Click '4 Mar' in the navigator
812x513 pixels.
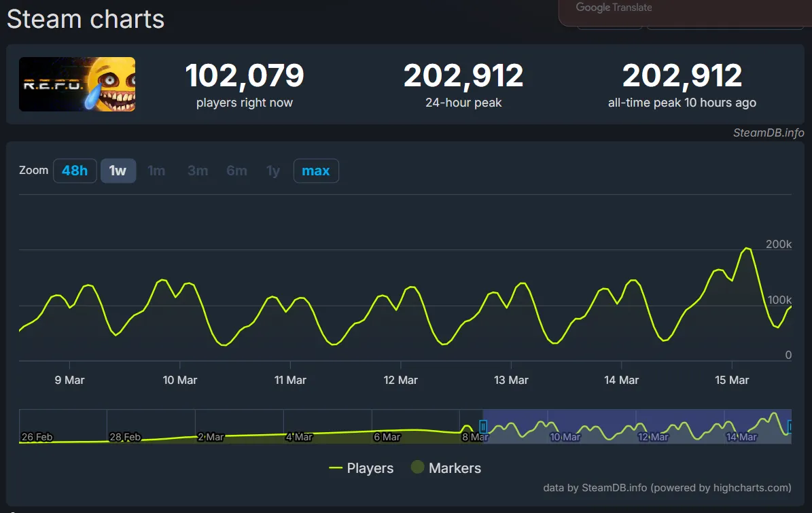click(300, 437)
